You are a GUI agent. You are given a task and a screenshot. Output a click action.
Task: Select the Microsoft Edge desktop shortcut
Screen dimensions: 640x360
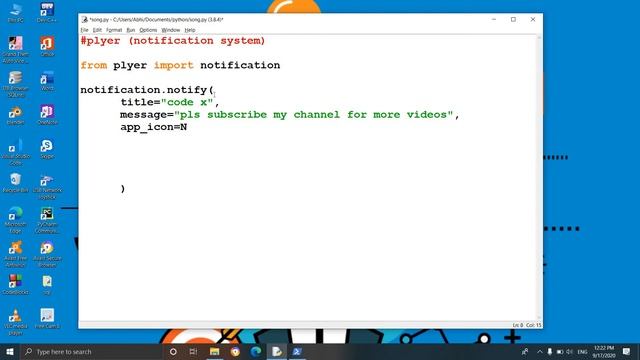pos(16,220)
